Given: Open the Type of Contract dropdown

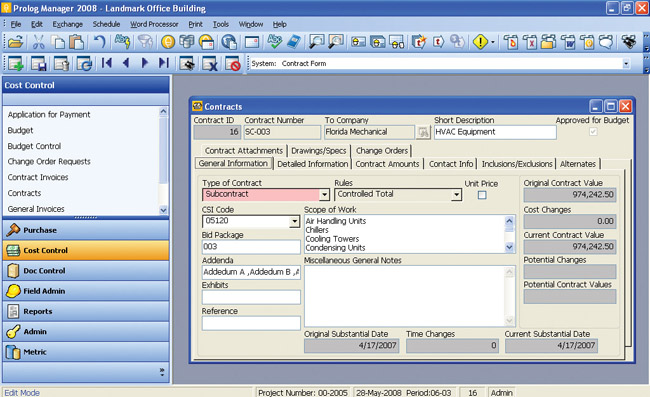Looking at the screenshot, I should coord(324,194).
